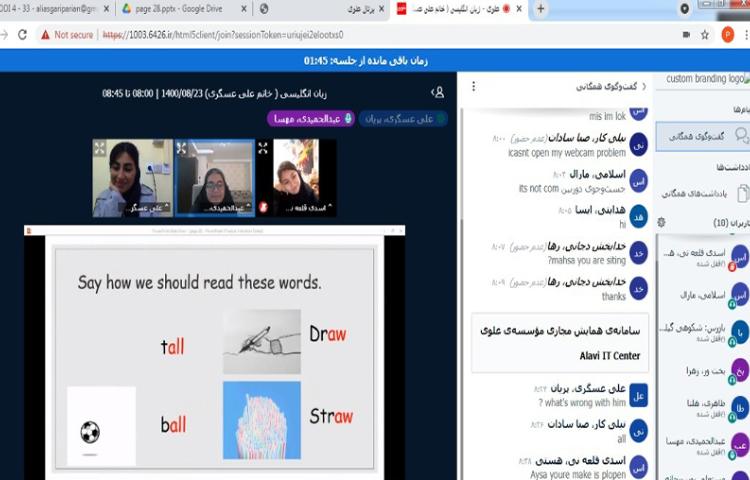Viewport: 750px width, 480px height.
Task: Open chat options three-dot menu
Action: click(474, 87)
